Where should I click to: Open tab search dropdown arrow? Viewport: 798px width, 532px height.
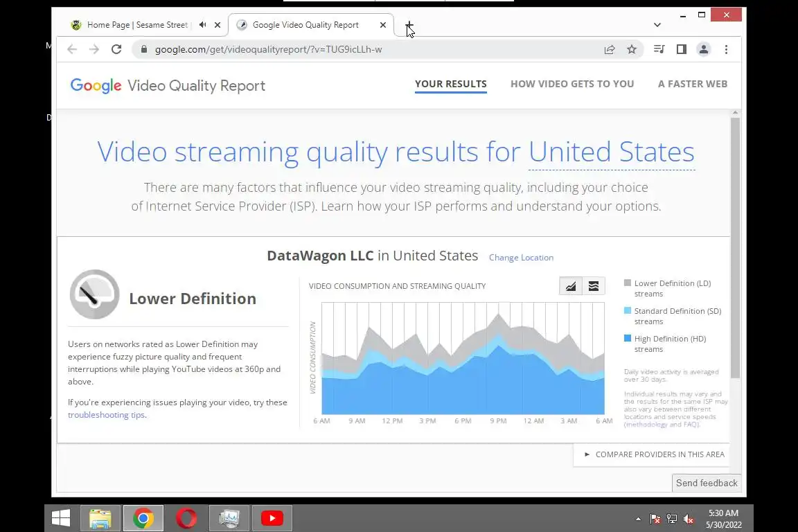[657, 25]
